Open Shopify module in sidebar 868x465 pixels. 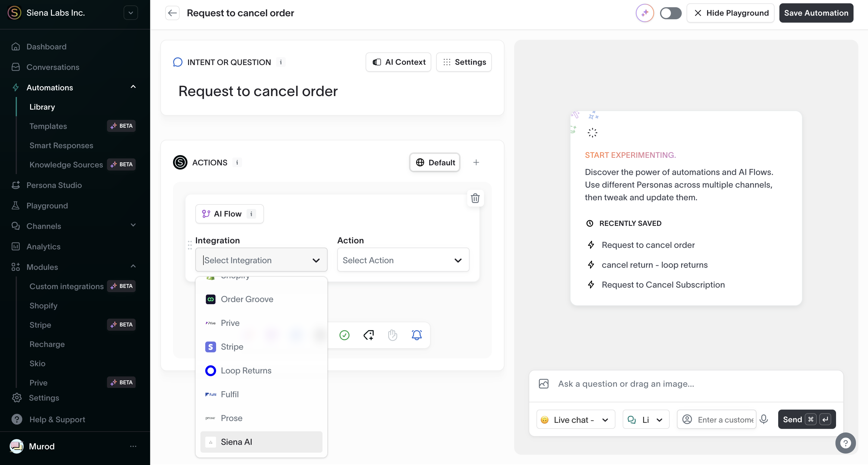tap(43, 305)
